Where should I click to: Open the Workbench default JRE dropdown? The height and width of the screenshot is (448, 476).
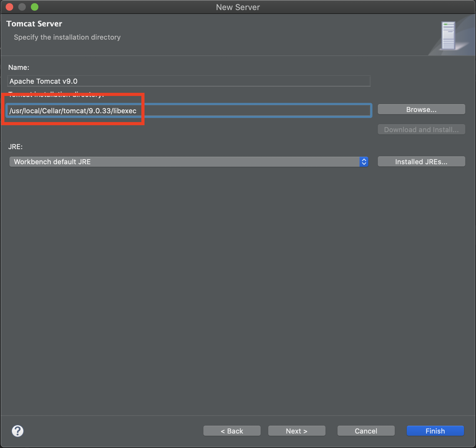click(189, 162)
